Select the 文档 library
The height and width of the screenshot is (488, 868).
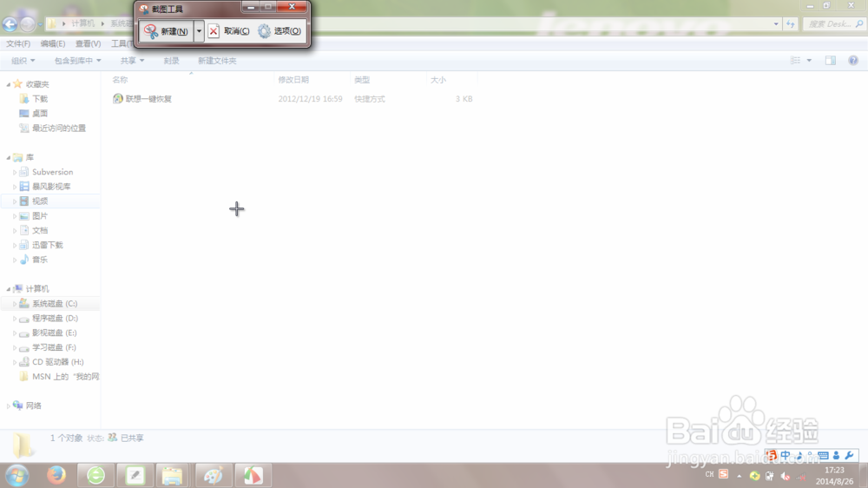click(39, 230)
